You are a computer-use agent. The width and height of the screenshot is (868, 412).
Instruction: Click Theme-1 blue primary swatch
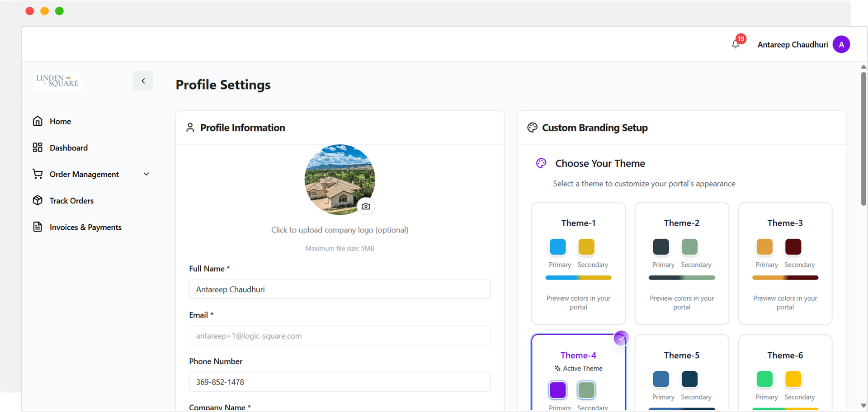pyautogui.click(x=558, y=247)
